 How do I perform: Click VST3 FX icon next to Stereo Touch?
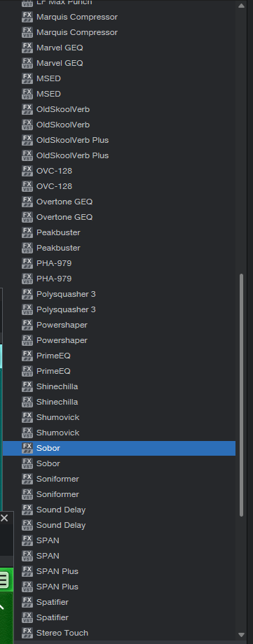27,633
